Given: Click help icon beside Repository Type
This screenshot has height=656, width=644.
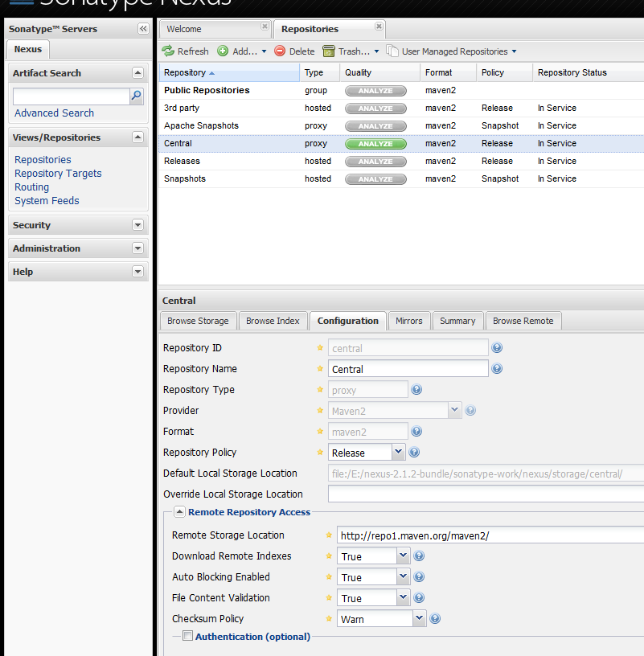Looking at the screenshot, I should coord(416,389).
